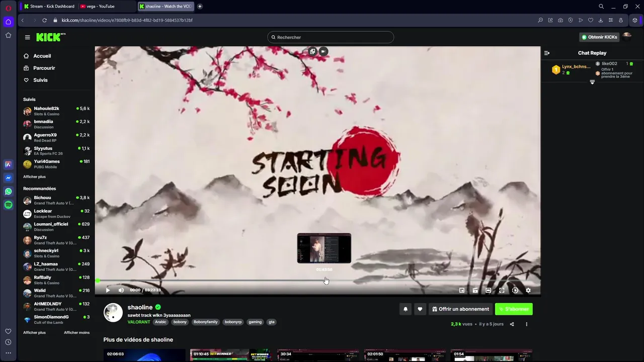Screen dimensions: 644x362
Task: Expand followed list with Afficher plus
Action: pyautogui.click(x=34, y=177)
